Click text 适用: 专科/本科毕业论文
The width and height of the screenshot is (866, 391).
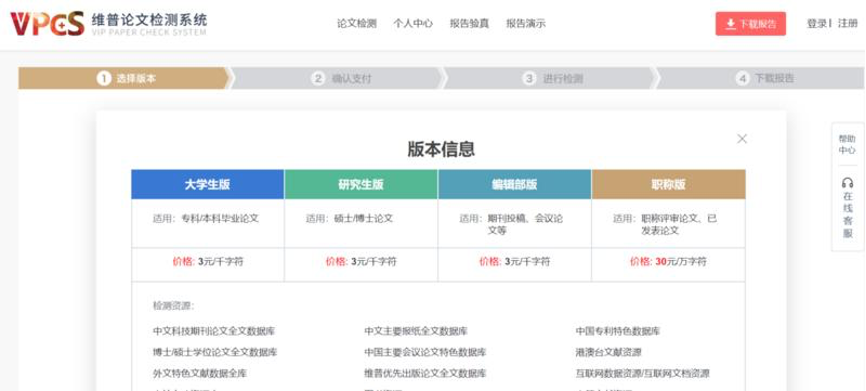pyautogui.click(x=205, y=218)
